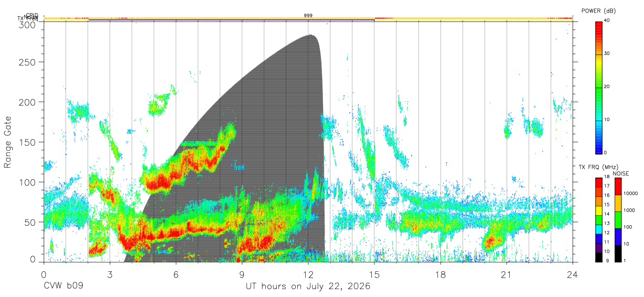
Task: Click the purple 10-11 MHz frequency swatch
Action: pos(599,247)
